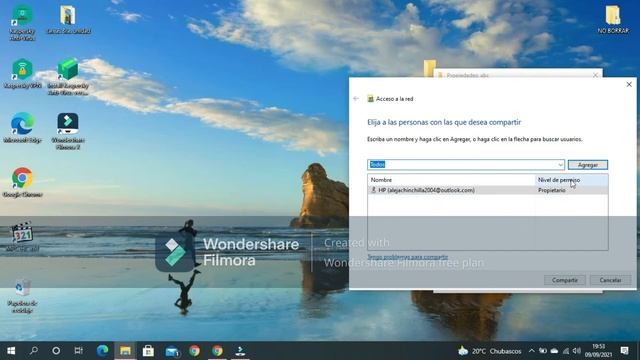This screenshot has height=360, width=640.
Task: Open volume control in tray
Action: pos(577,351)
